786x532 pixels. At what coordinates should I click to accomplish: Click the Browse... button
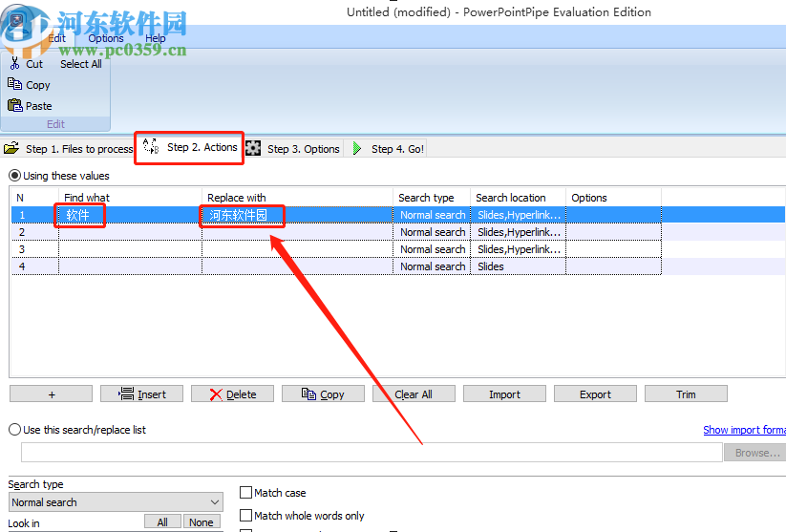[x=754, y=453]
